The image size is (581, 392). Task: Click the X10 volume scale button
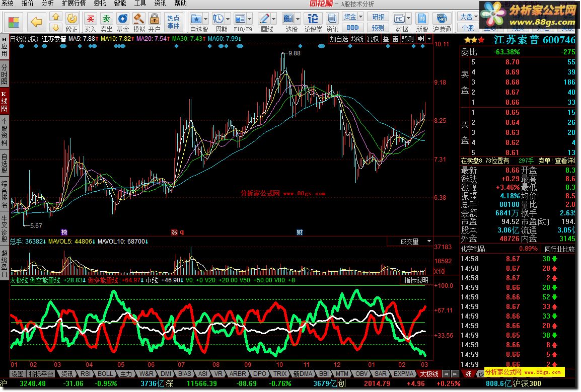click(440, 271)
